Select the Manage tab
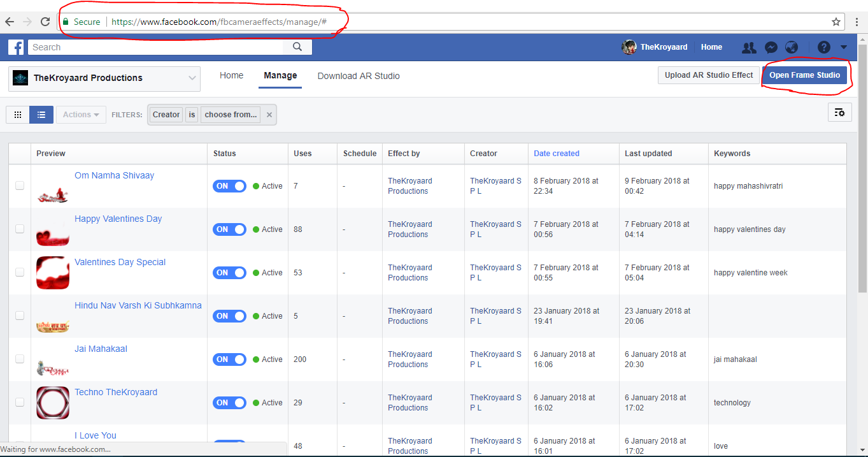 coord(280,75)
